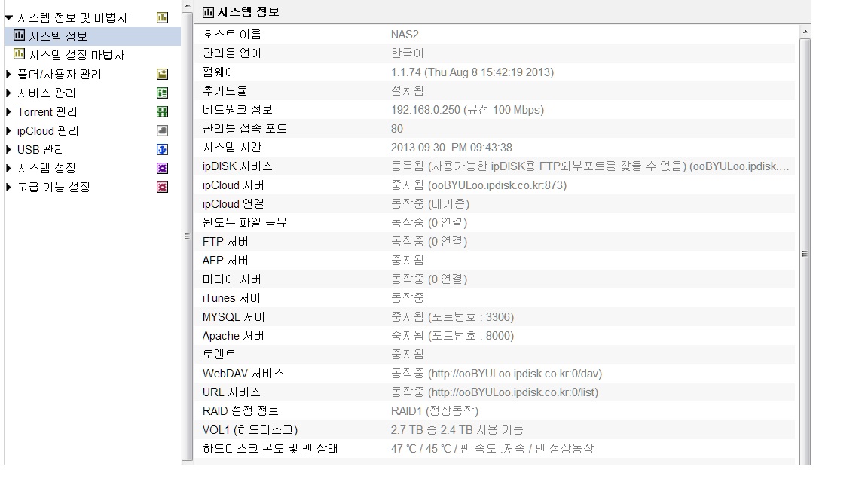868x488 pixels.
Task: Click the icon beside 시스템 정보 및 마법사
Action: [162, 18]
